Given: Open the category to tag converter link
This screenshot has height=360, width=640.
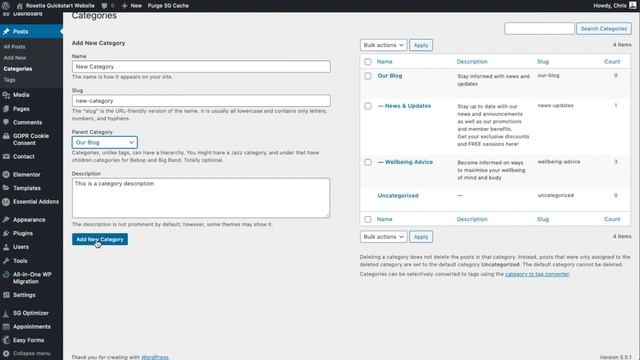Looking at the screenshot, I should coord(537,274).
